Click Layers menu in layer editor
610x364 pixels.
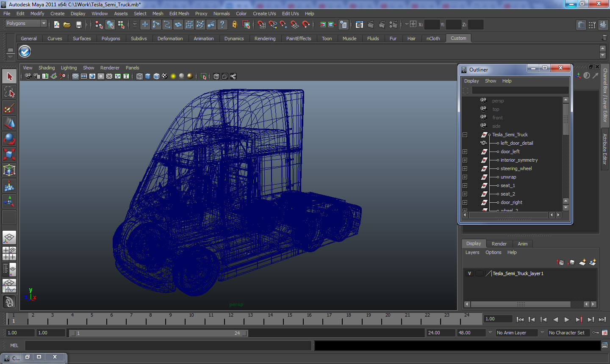point(472,252)
